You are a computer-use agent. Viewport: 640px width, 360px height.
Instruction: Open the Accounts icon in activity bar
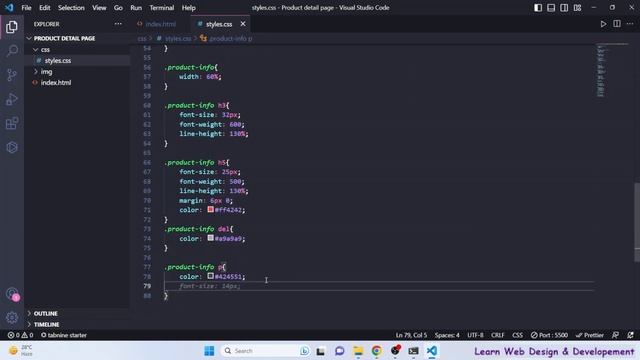coord(12,294)
